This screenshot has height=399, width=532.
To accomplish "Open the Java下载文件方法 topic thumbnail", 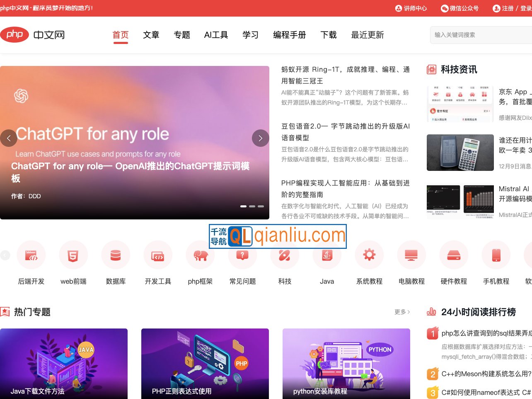I will tap(64, 363).
